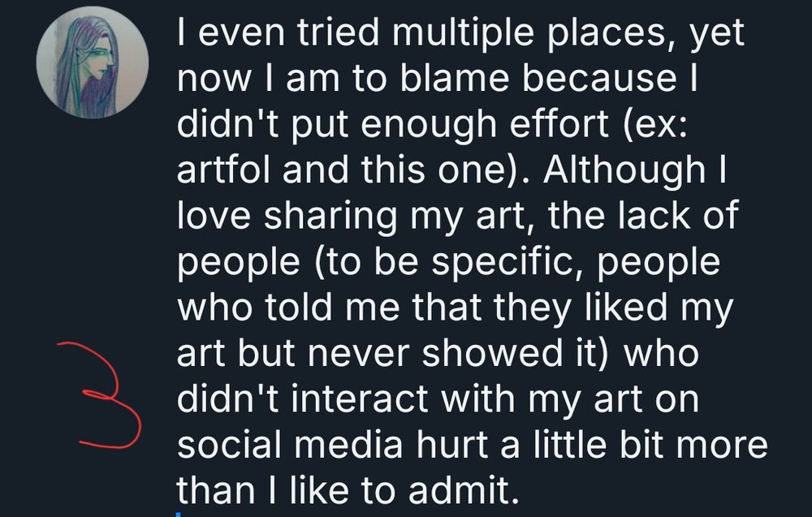Click the blue text cursor mark below the post
812x517 pixels.
click(x=179, y=513)
